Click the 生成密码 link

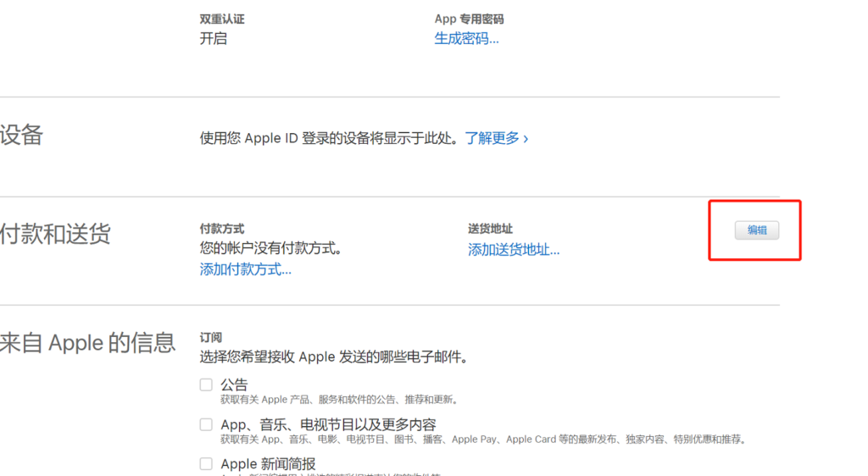pos(466,39)
